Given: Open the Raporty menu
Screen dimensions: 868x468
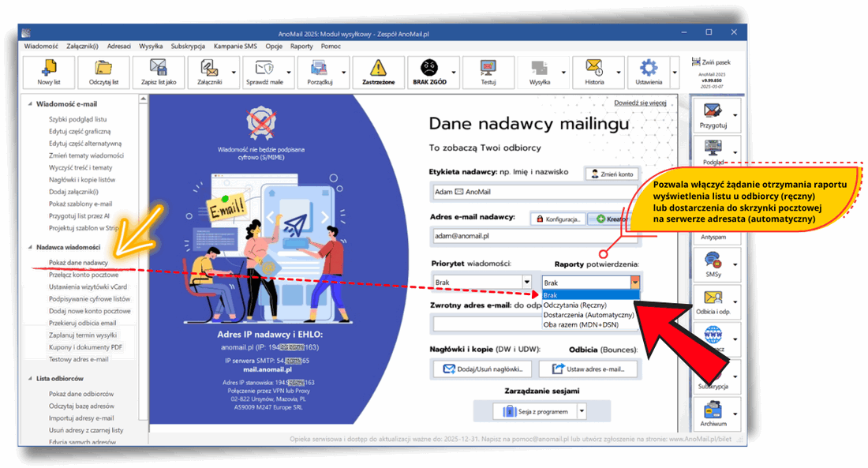Looking at the screenshot, I should click(x=301, y=47).
